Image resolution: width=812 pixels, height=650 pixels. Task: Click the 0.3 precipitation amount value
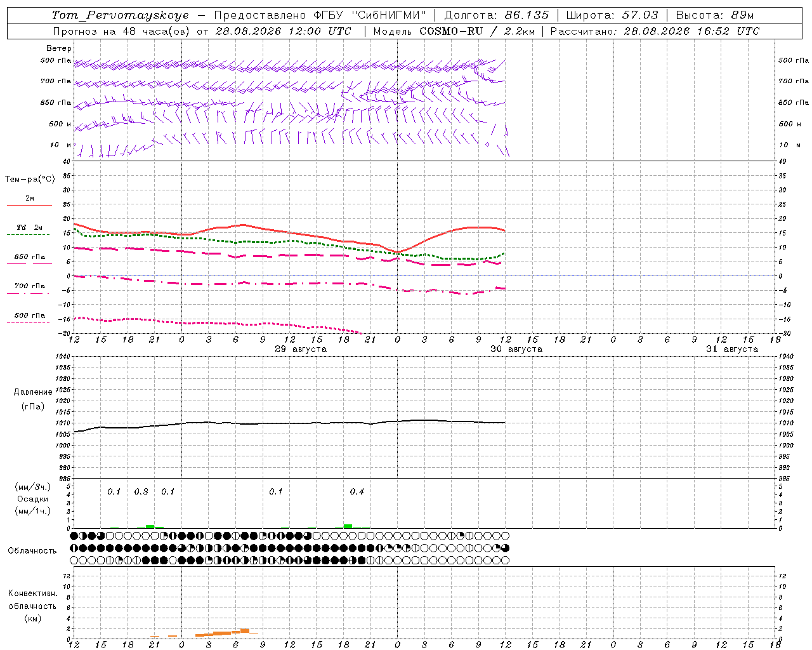click(141, 491)
